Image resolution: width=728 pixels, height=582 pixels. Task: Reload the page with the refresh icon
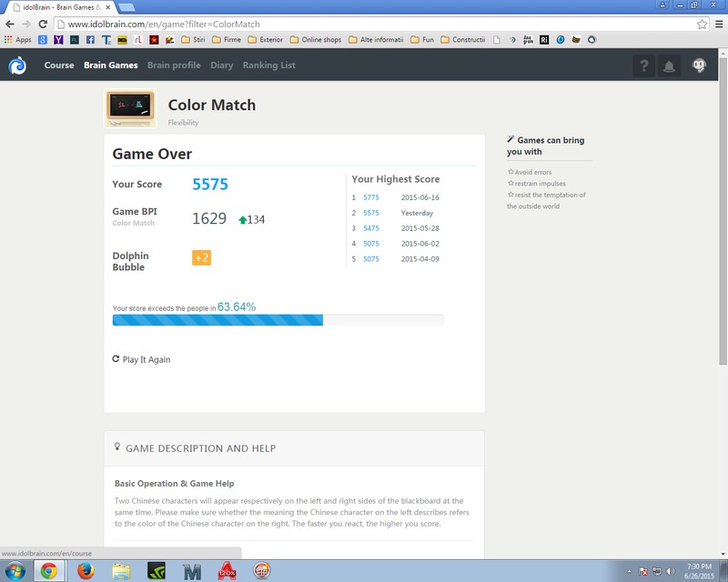coord(43,25)
